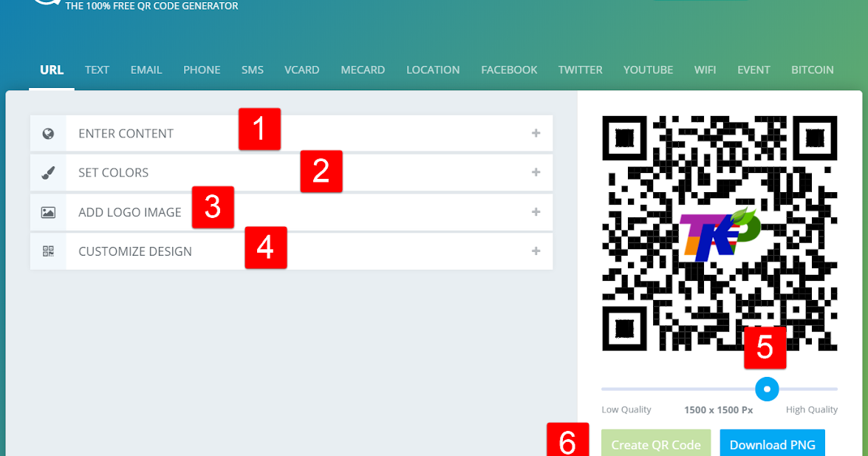Click the Download PNG button

[772, 444]
